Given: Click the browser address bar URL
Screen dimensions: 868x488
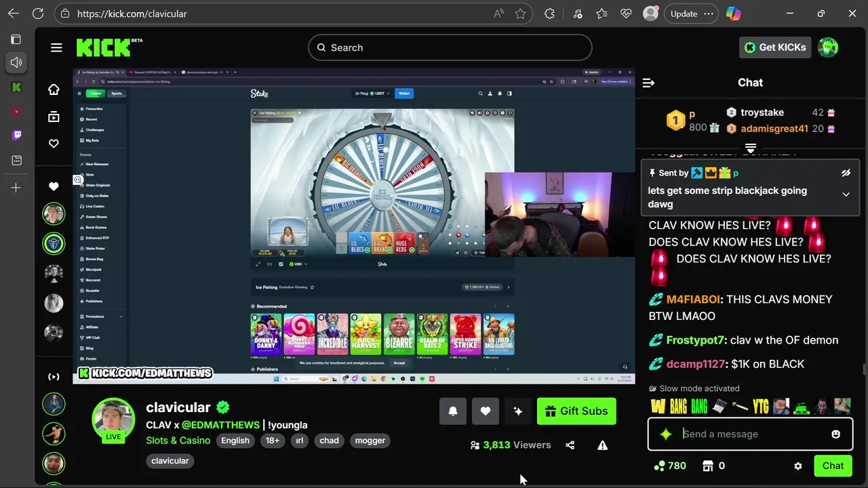Looking at the screenshot, I should pos(132,14).
